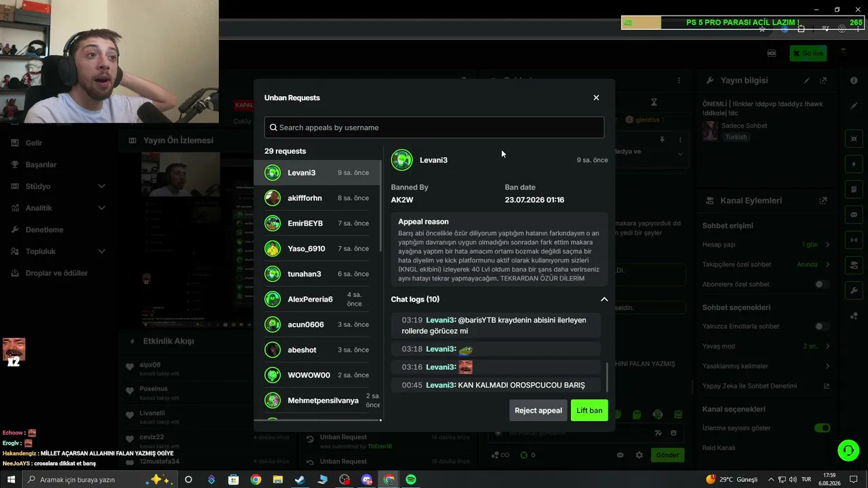Open the abeshot unban request
This screenshot has width=868, height=488.
point(317,350)
